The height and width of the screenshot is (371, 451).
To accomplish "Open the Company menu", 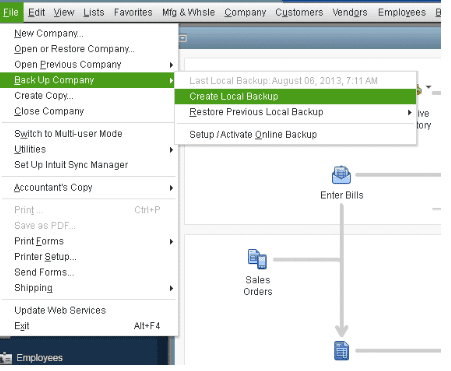I will pos(245,12).
